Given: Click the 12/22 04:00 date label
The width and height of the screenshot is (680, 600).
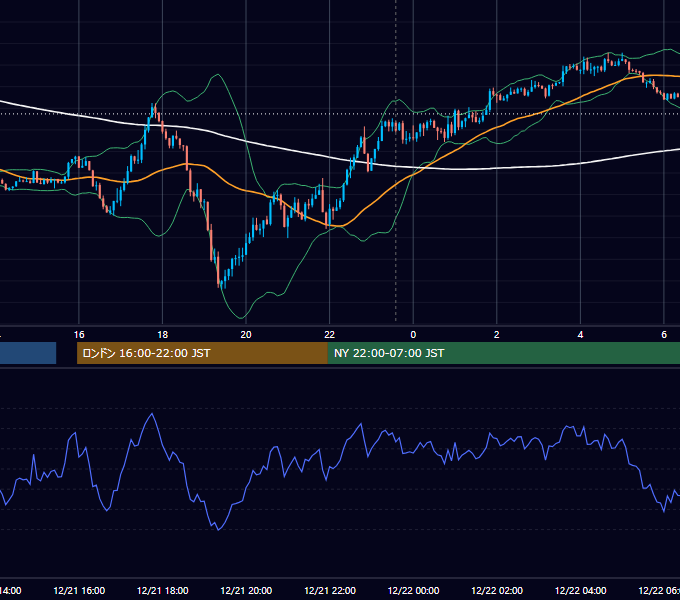Looking at the screenshot, I should [580, 591].
